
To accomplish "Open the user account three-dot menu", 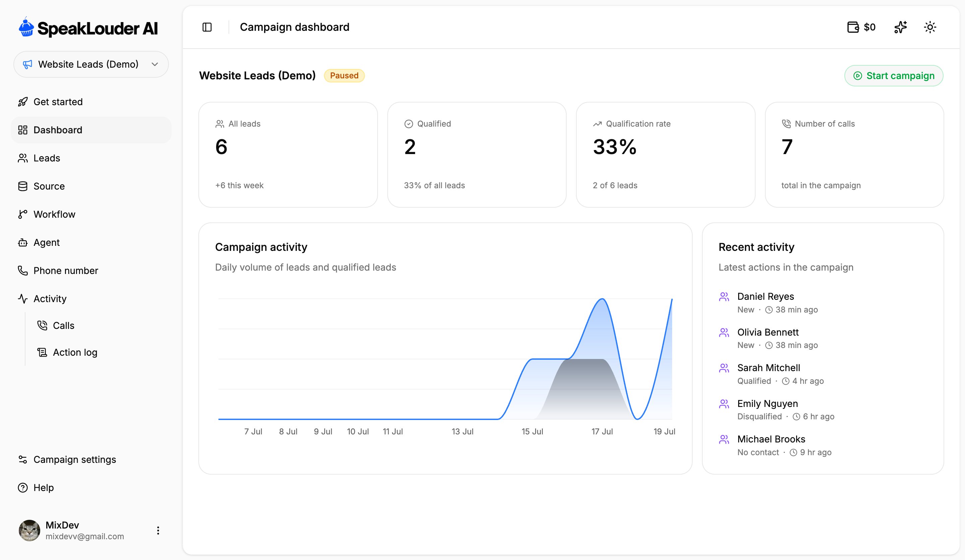I will pos(158,530).
